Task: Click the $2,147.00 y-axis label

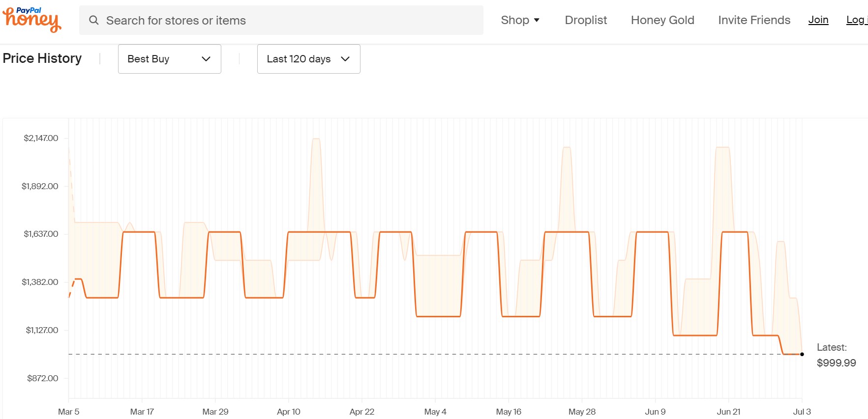Action: point(41,138)
